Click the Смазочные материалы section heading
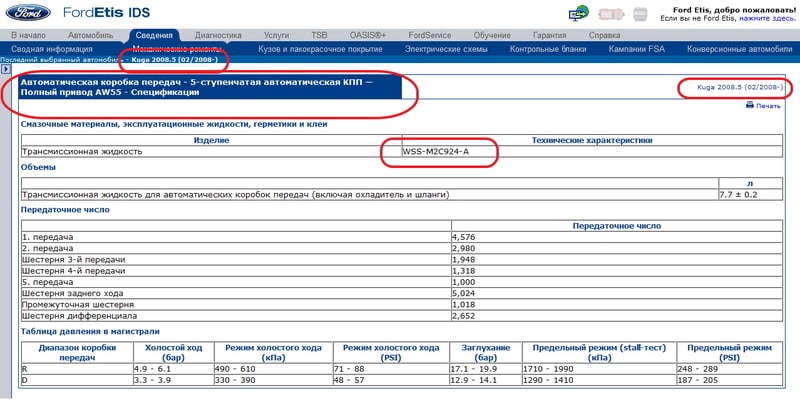Screen dimensions: 800x401 point(174,124)
